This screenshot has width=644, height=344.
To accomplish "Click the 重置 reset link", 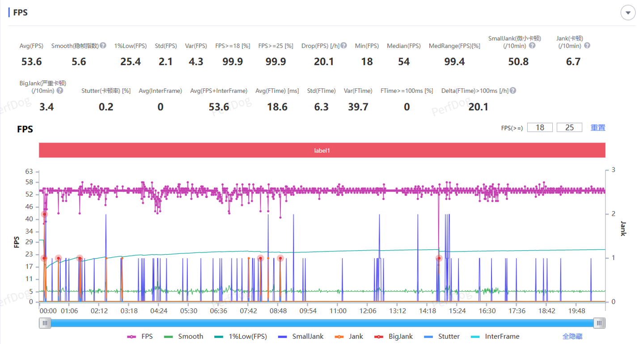I will tap(597, 128).
